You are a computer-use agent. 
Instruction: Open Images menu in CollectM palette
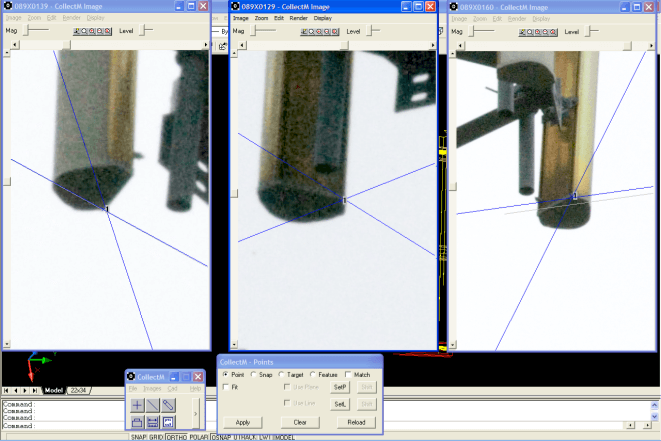pos(152,389)
